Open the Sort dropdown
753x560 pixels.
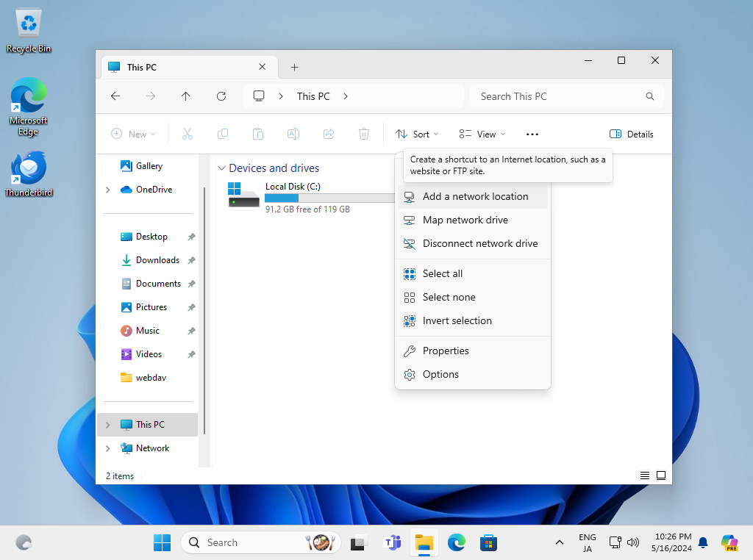[x=417, y=134]
